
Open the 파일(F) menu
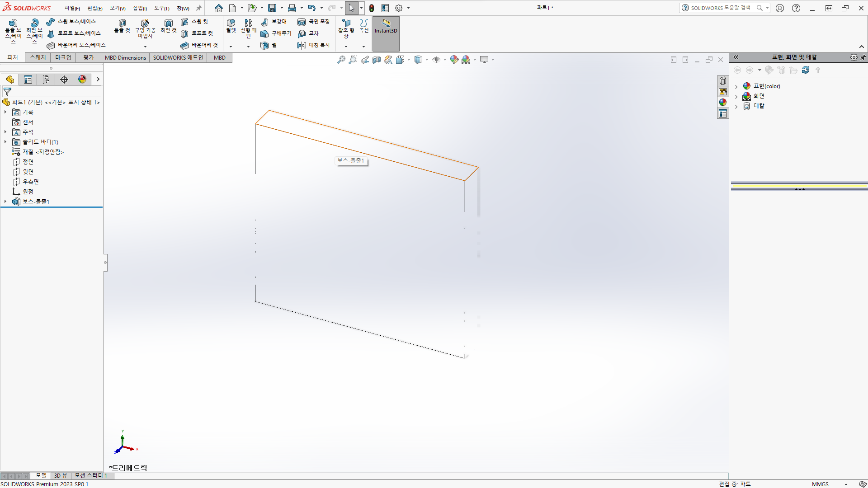(x=72, y=8)
